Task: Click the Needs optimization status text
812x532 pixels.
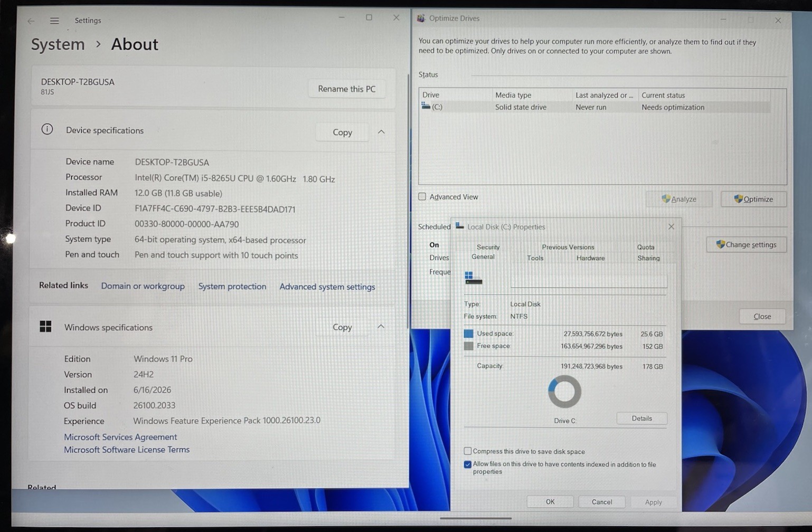Action: point(673,107)
